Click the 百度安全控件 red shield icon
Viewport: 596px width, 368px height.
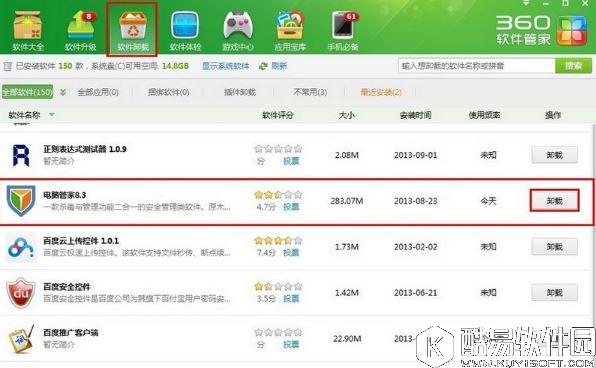[x=21, y=293]
